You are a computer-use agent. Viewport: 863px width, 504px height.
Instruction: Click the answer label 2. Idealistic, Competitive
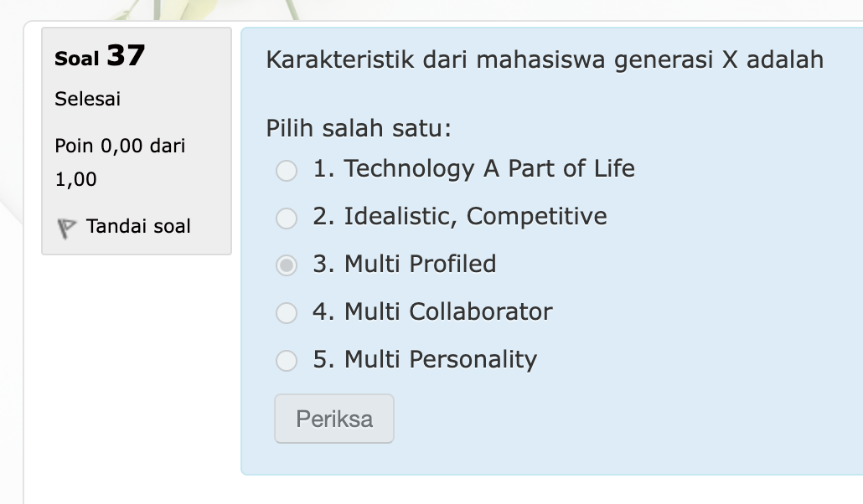coord(460,216)
